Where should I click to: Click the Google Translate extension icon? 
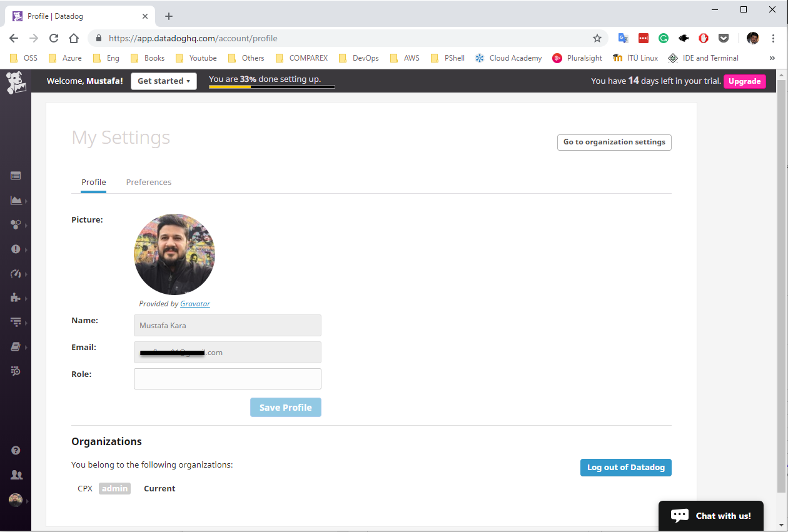point(623,38)
